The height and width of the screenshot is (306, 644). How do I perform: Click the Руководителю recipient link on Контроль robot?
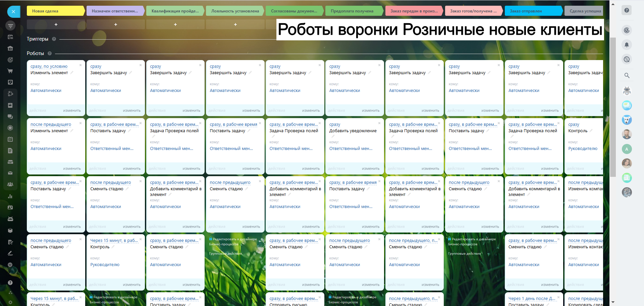pos(105,265)
